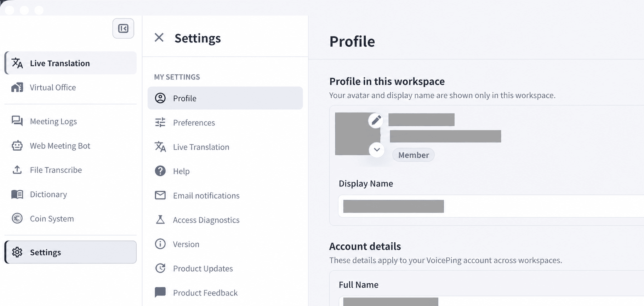644x306 pixels.
Task: Click the Meeting Logs chat icon
Action: point(17,121)
